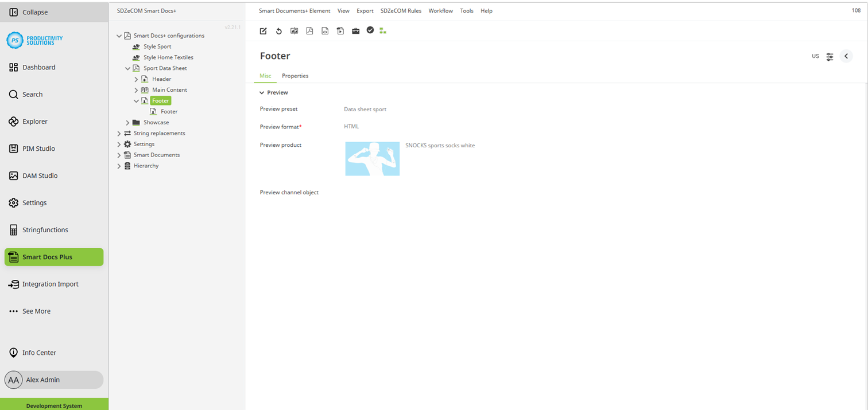Click the checkmark circle toolbar icon
Image resolution: width=868 pixels, height=410 pixels.
click(x=370, y=30)
